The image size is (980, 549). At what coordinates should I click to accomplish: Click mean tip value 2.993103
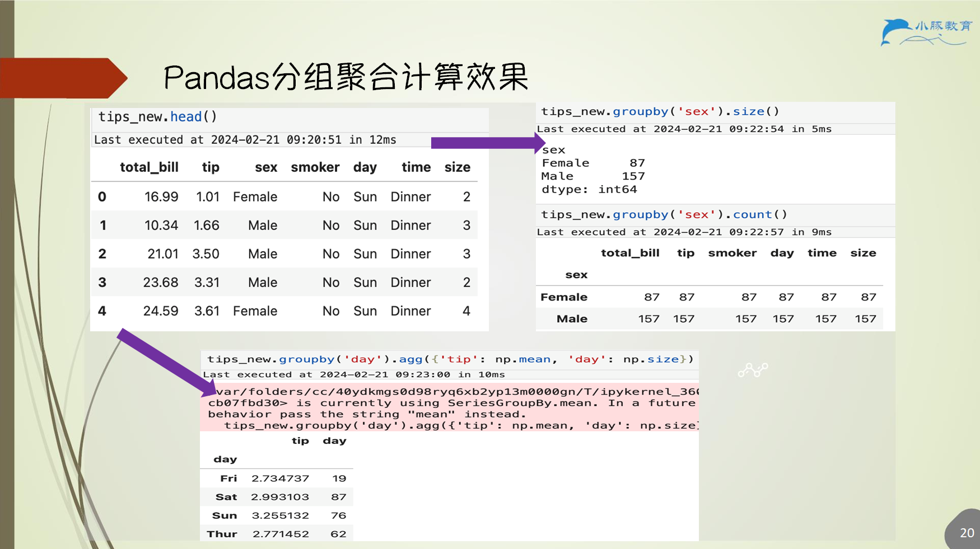280,497
